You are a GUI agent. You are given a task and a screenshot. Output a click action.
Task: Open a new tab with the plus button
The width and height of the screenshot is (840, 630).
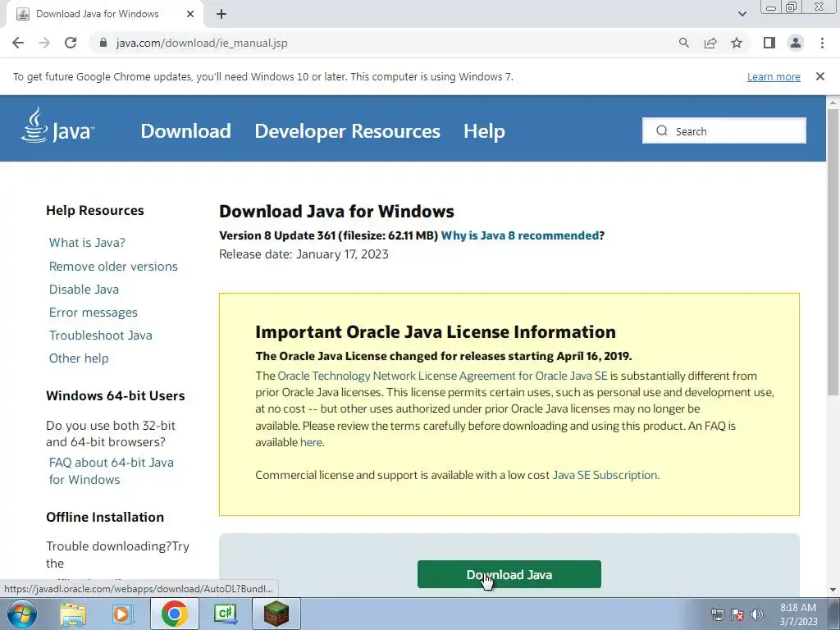(221, 14)
